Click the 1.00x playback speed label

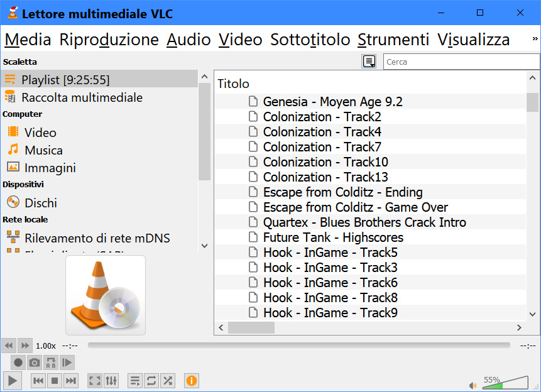(45, 346)
